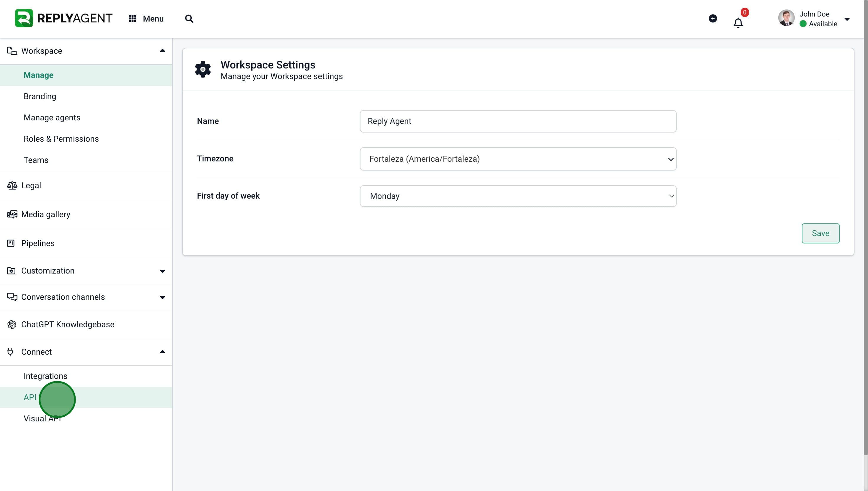Click the Menu label in header
Screen dimensions: 868x491
point(153,19)
